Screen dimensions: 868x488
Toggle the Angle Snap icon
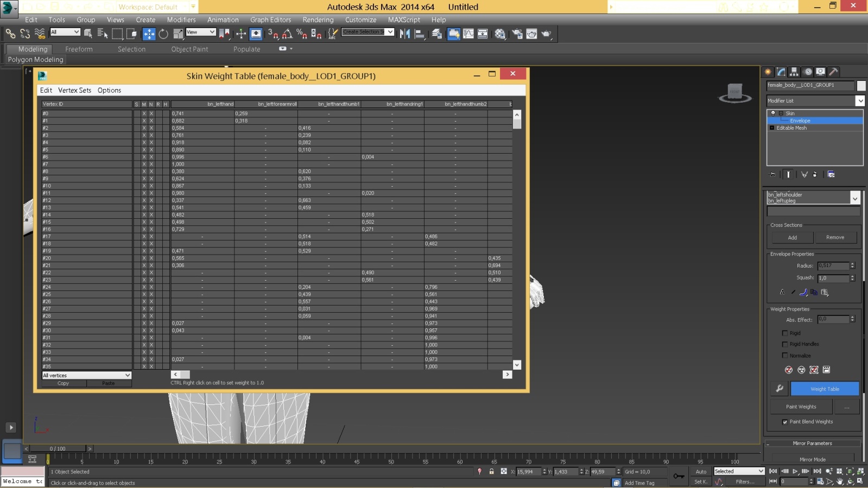pyautogui.click(x=287, y=34)
